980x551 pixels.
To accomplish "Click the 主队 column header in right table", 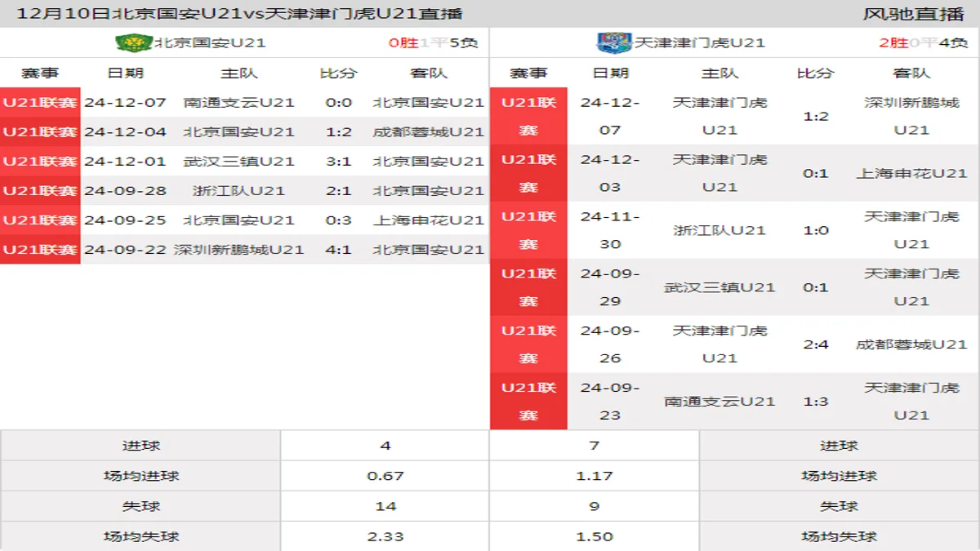I will click(719, 73).
